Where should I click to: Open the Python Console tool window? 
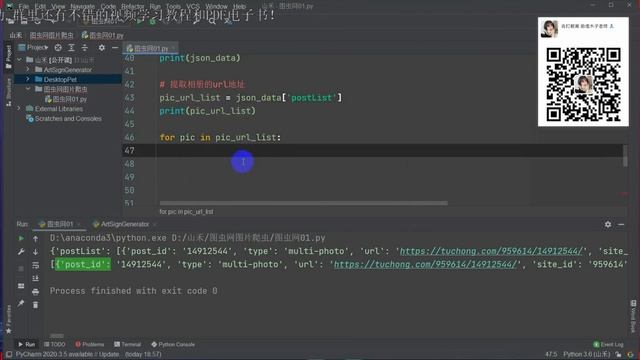[173, 344]
